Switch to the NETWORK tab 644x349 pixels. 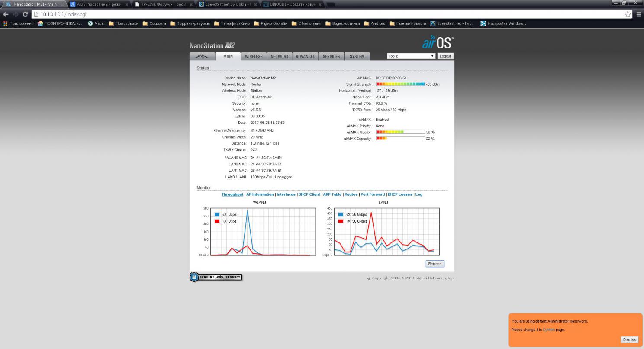[280, 56]
